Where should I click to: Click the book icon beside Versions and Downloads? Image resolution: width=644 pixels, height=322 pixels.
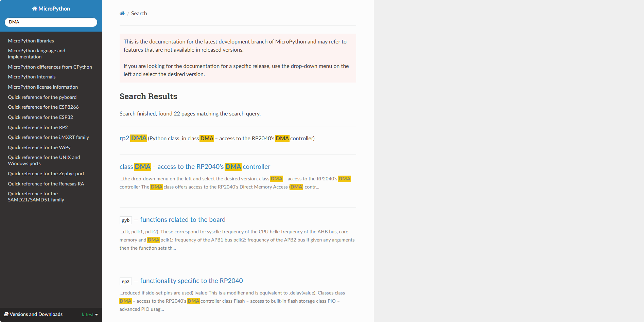pyautogui.click(x=6, y=314)
